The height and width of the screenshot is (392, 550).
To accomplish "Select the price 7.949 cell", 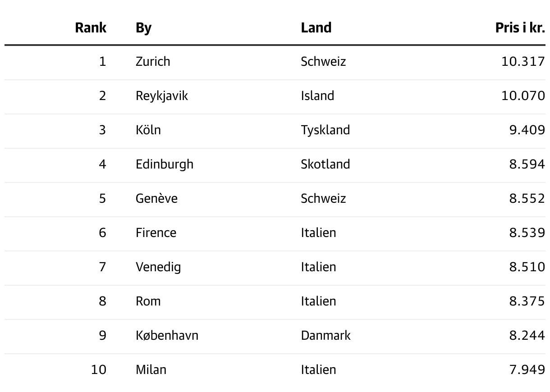I will [x=527, y=369].
